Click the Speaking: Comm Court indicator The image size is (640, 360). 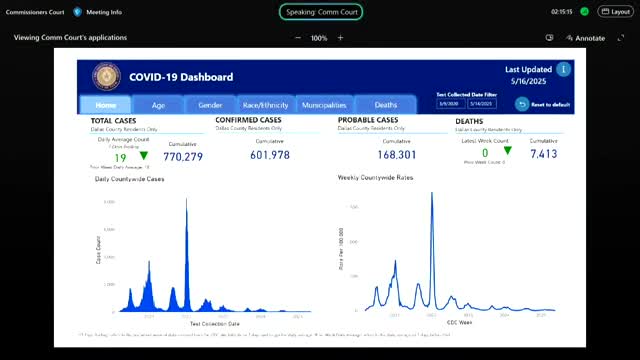click(321, 12)
